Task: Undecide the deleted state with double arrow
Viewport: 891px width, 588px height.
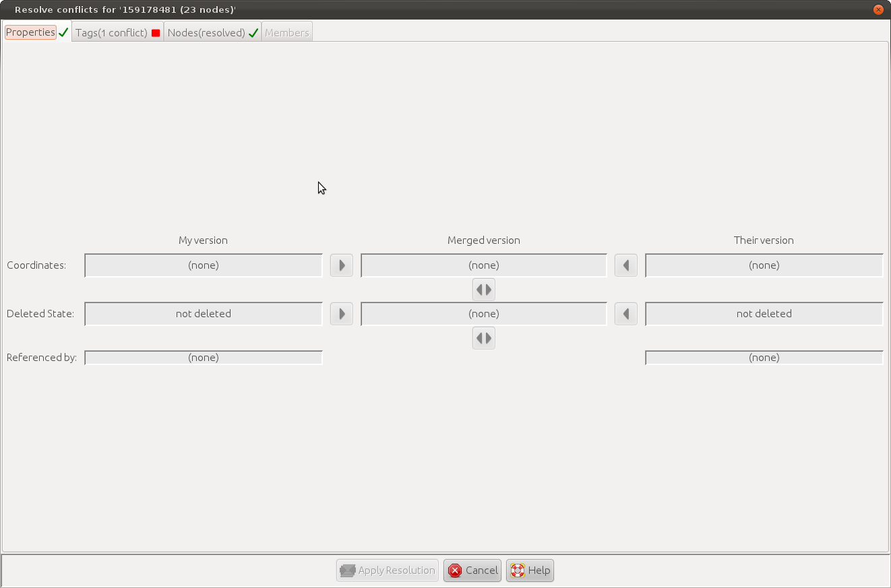Action: pos(483,338)
